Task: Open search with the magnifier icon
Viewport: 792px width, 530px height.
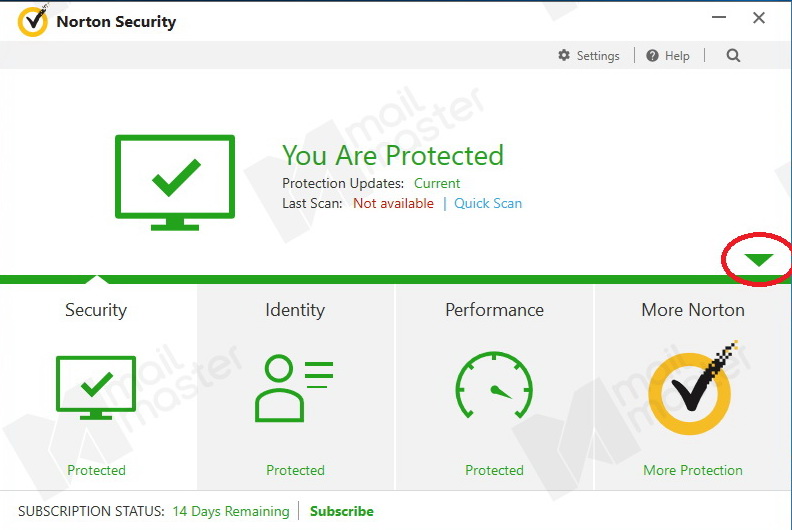Action: pyautogui.click(x=733, y=56)
